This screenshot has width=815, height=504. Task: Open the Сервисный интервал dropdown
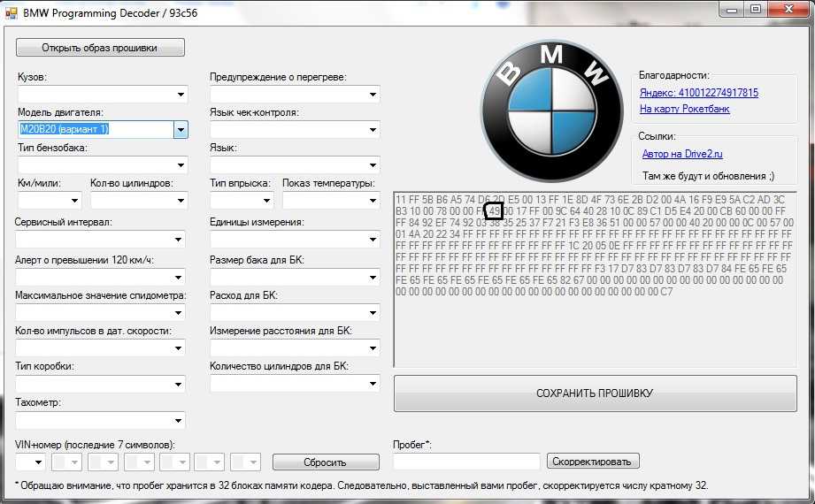[100, 240]
